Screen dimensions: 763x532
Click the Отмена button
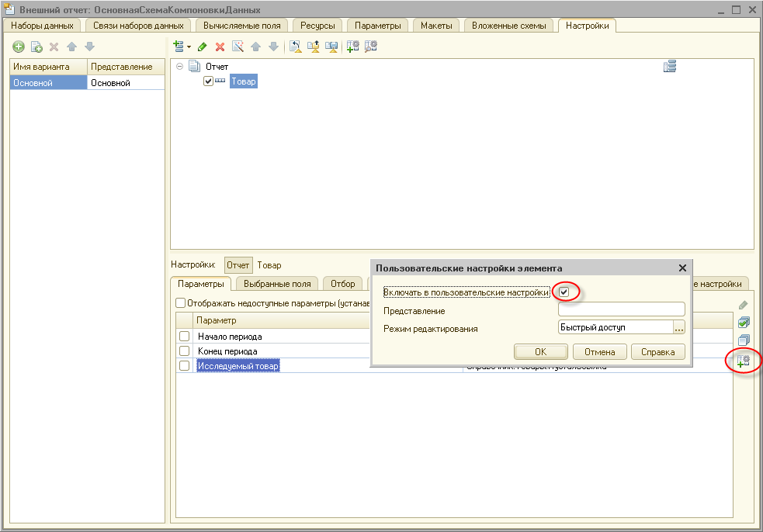click(x=598, y=352)
